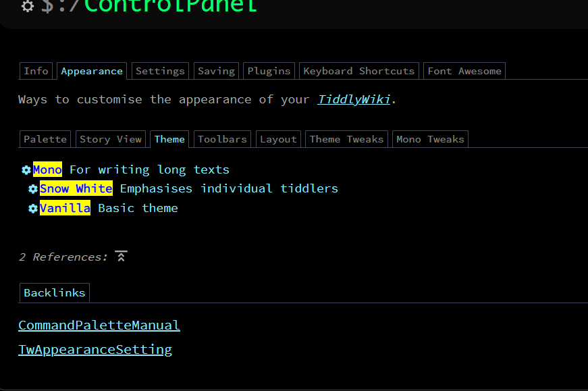Screen dimensions: 588x391
Task: Click the '2 References:' label
Action: (x=63, y=257)
